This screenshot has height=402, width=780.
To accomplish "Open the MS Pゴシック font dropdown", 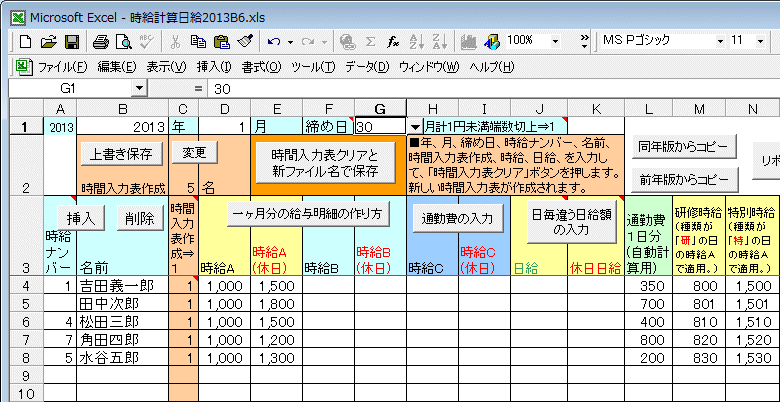I will pyautogui.click(x=712, y=41).
